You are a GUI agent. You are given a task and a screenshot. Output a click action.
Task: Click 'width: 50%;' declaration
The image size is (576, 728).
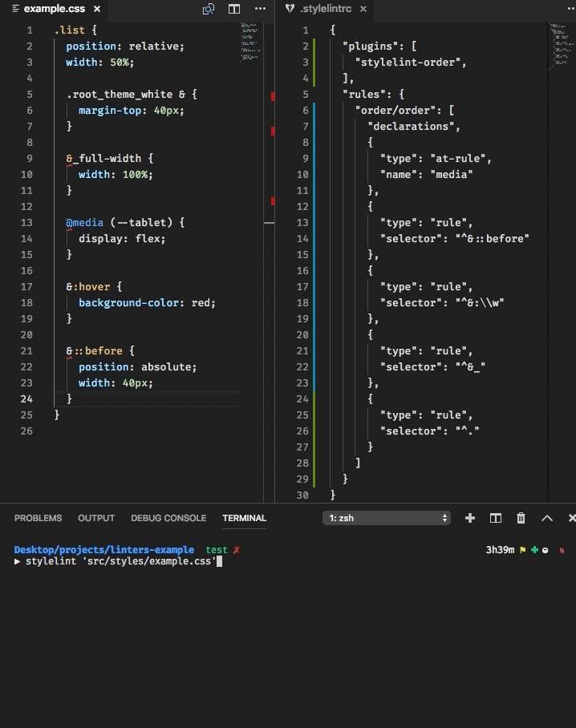(x=99, y=63)
